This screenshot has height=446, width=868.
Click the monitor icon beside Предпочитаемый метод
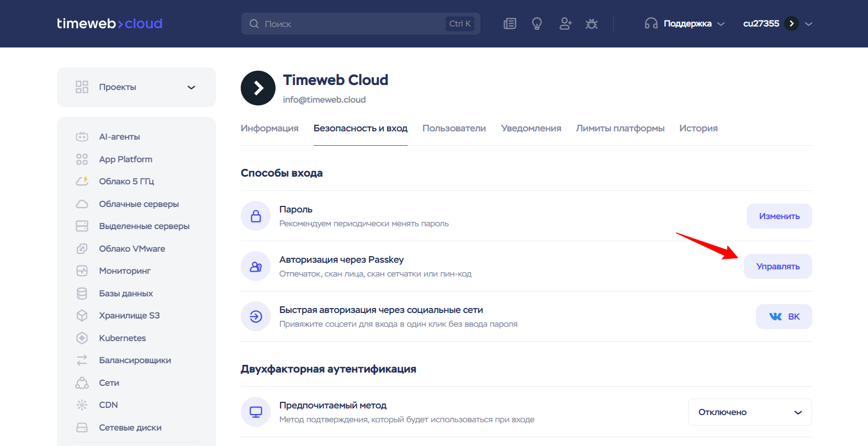point(256,412)
